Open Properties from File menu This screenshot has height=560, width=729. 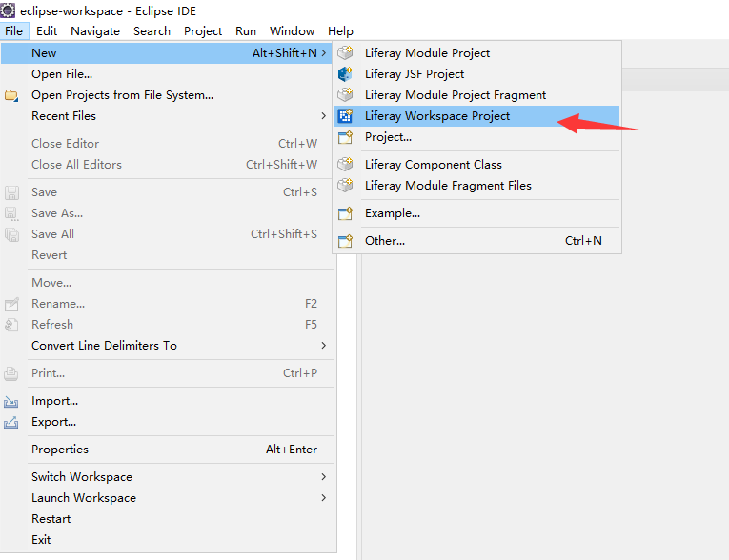pos(168,450)
